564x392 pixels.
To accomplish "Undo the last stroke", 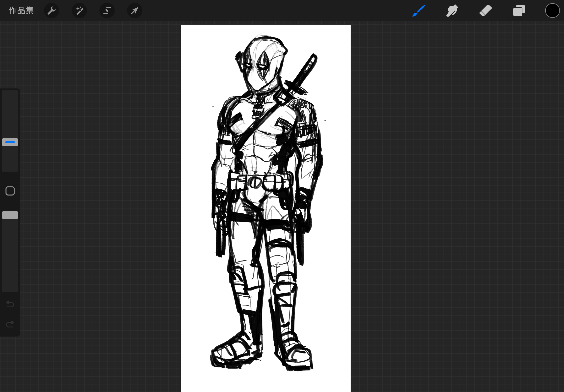I will [10, 304].
